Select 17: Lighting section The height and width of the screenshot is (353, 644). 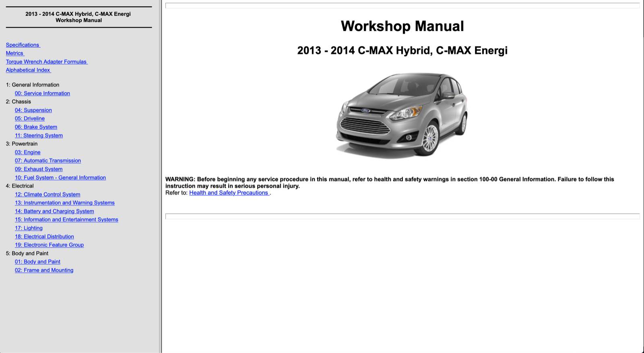point(29,228)
